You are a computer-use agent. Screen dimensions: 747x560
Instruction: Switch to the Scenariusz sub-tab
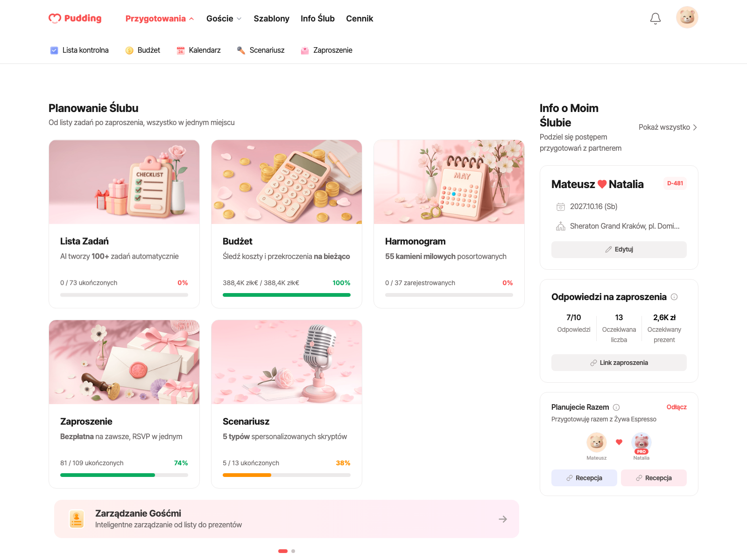click(261, 50)
